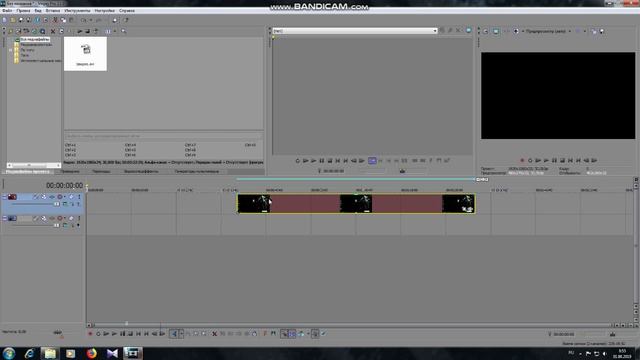Click the Open project folder icon

click(x=13, y=20)
